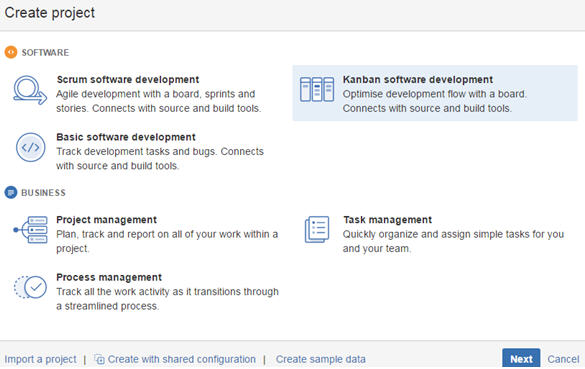Screen dimensions: 585x369
Task: Select the Task management checklist icon
Action: (x=317, y=229)
